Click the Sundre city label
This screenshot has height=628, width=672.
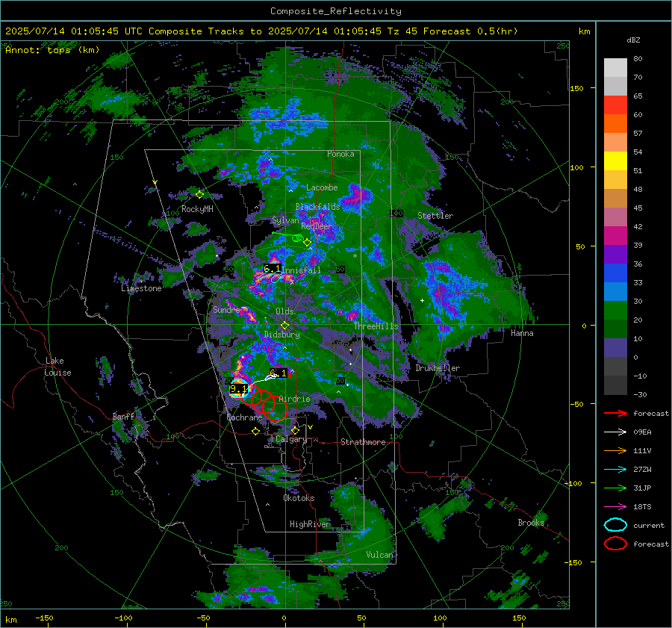tap(226, 309)
